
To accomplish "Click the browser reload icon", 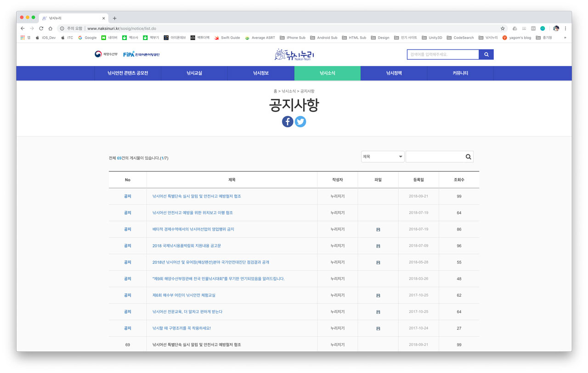I will tap(41, 28).
